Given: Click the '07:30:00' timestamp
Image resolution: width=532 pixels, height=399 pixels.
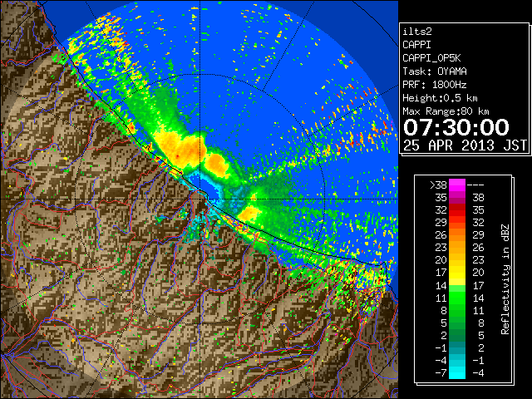Looking at the screenshot, I should [x=456, y=127].
